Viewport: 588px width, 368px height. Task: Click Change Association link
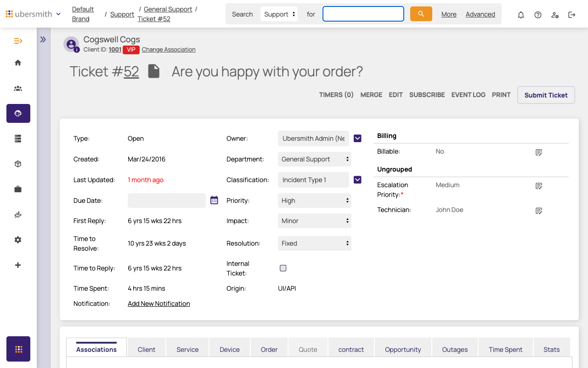pyautogui.click(x=169, y=50)
